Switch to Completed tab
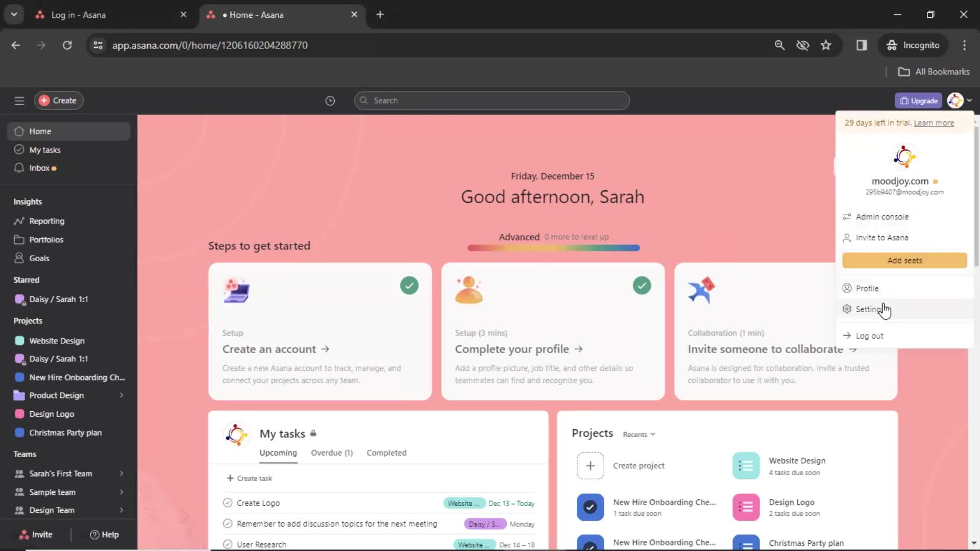 point(386,453)
